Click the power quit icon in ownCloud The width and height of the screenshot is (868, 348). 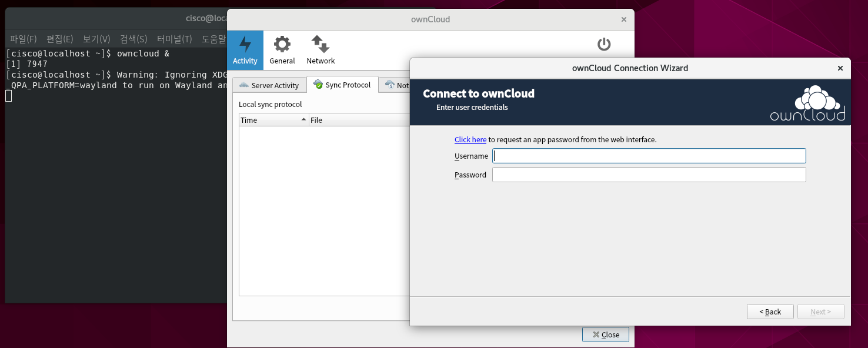tap(604, 45)
